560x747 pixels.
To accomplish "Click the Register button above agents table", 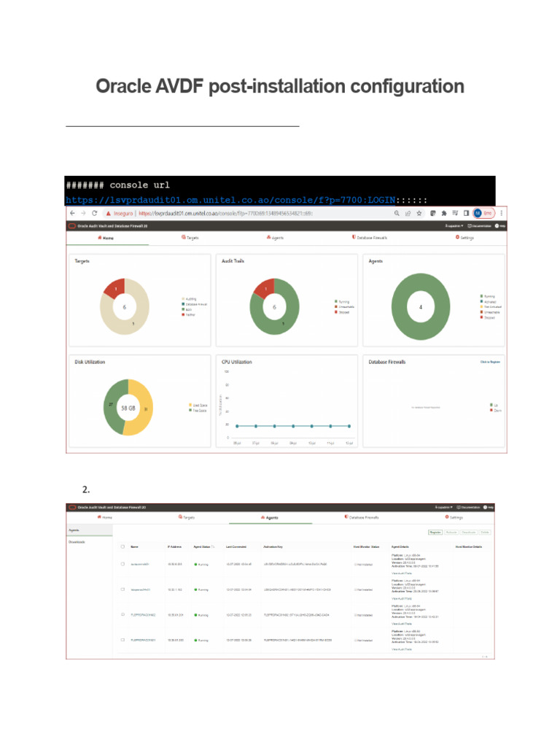I will tap(435, 533).
